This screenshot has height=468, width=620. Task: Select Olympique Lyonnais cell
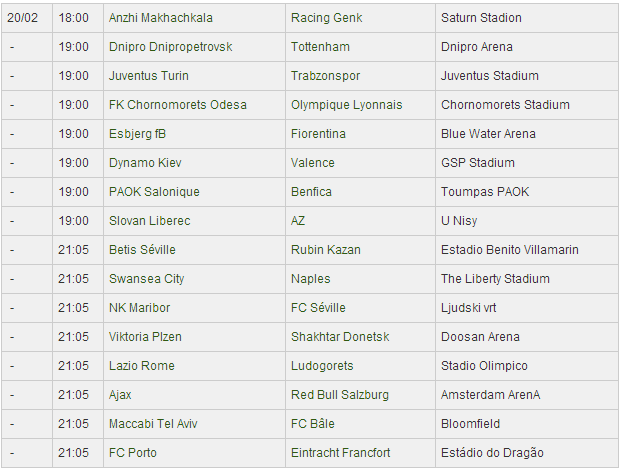360,105
